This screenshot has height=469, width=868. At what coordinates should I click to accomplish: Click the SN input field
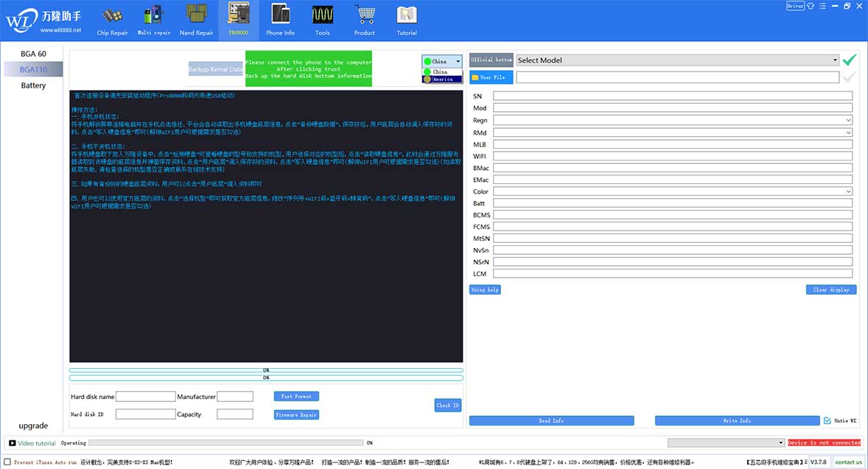click(672, 96)
